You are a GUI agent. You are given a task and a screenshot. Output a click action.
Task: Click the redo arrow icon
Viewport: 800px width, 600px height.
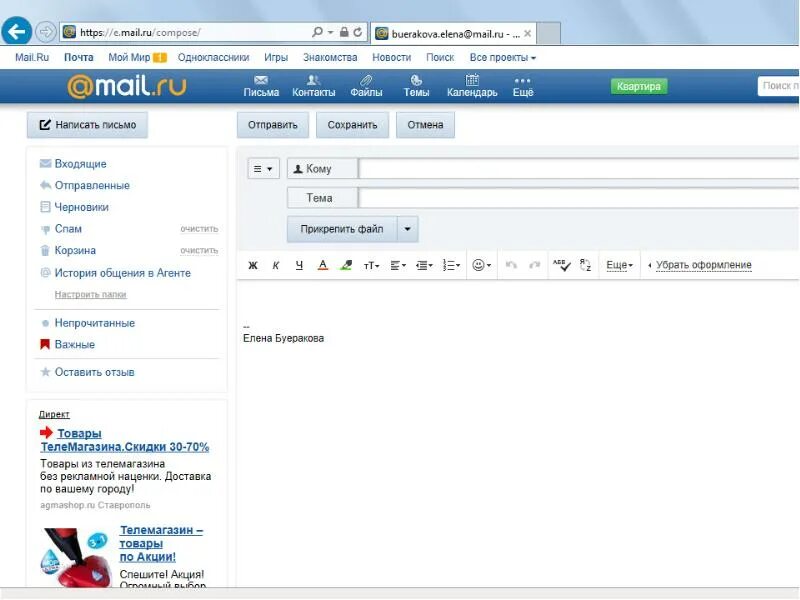pyautogui.click(x=534, y=265)
